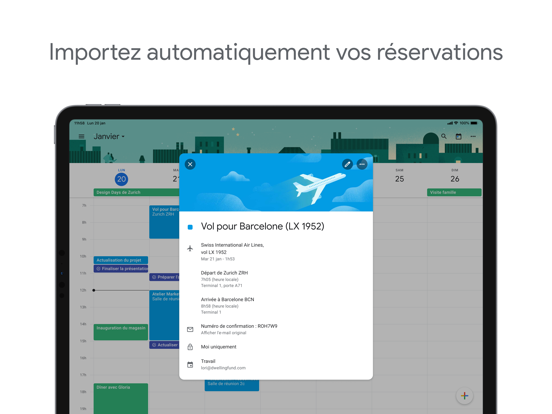
Task: Open the Vol pour Barcelone event block in the grid
Action: 164,222
